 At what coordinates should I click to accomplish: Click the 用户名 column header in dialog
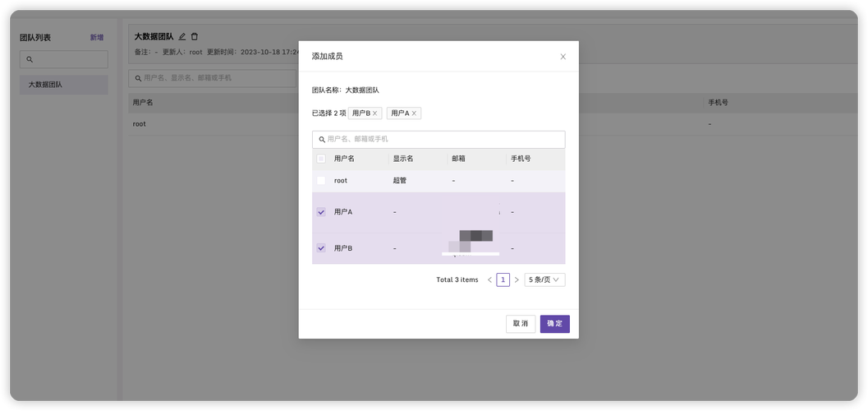(344, 159)
